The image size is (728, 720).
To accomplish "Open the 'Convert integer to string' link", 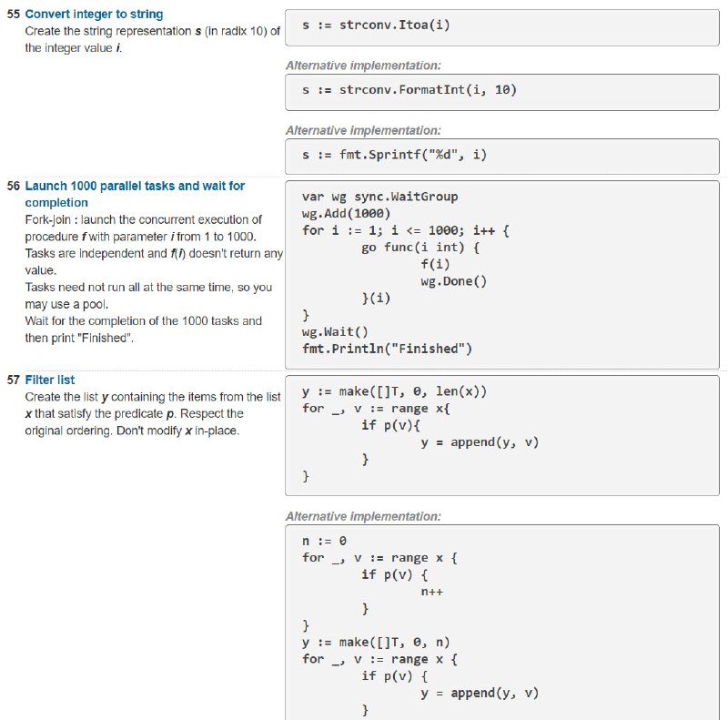I will (x=94, y=14).
